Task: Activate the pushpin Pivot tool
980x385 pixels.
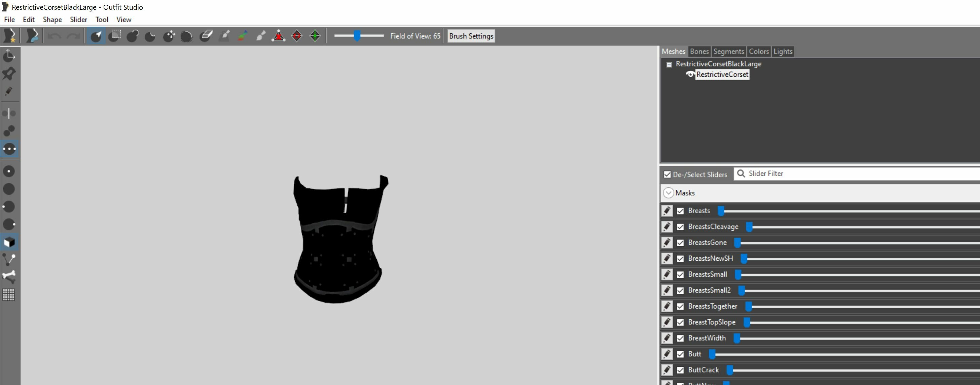Action: 9,73
